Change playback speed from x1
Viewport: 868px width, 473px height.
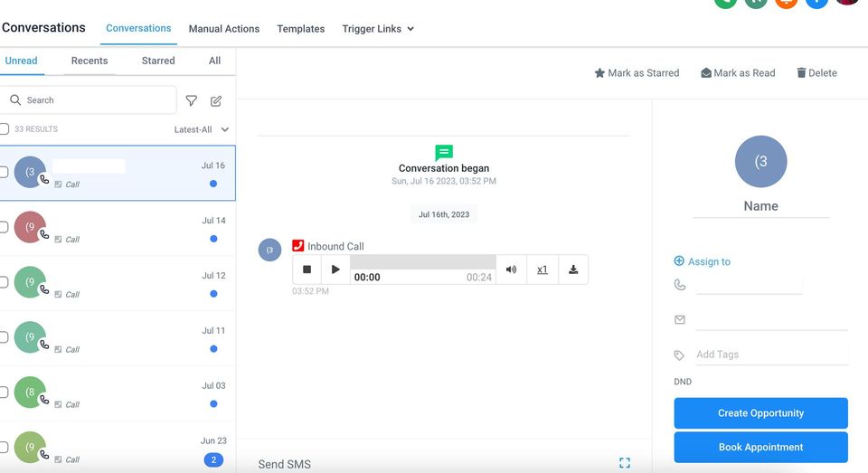[542, 270]
